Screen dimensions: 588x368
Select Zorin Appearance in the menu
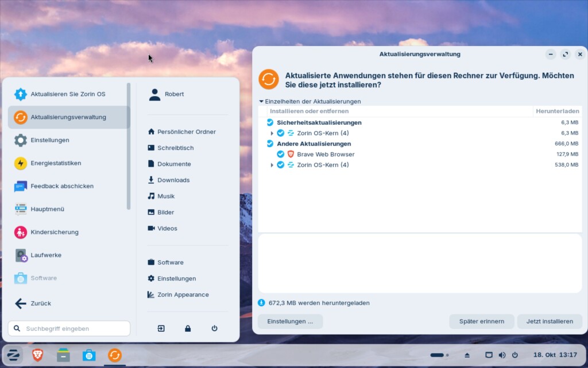coord(183,294)
